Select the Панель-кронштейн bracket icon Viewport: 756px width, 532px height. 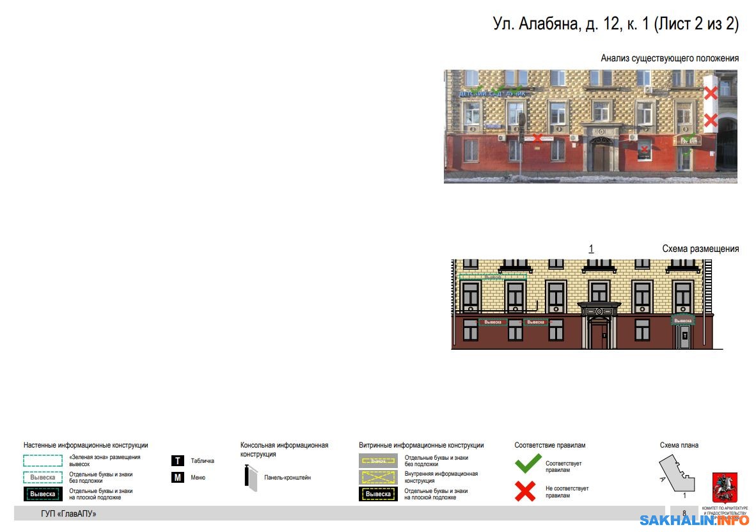click(249, 478)
